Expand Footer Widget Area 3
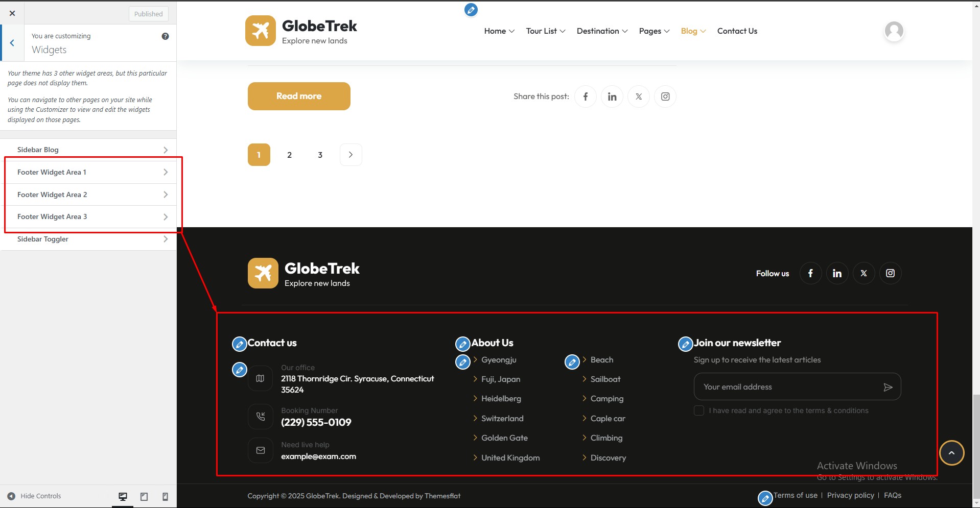 (x=88, y=216)
